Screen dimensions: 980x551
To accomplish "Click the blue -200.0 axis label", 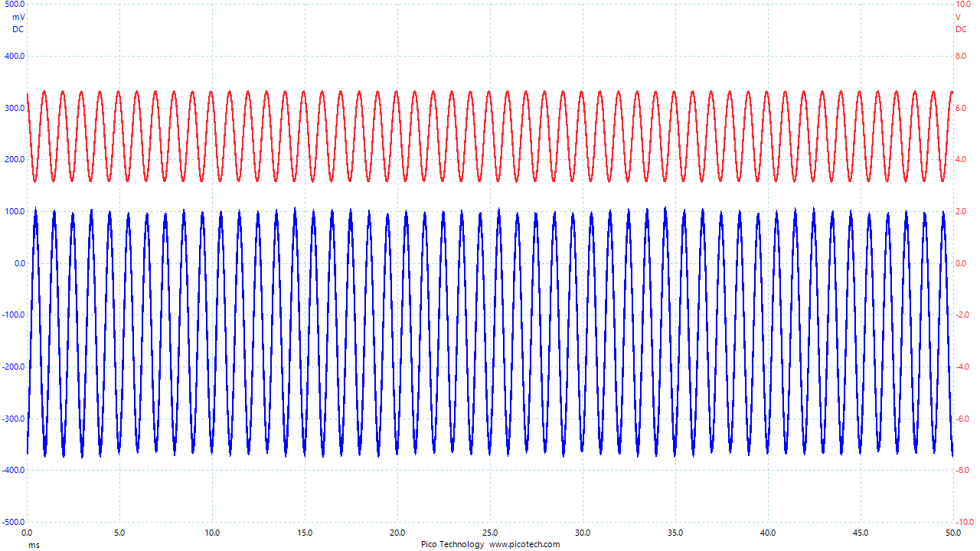I will pyautogui.click(x=13, y=367).
